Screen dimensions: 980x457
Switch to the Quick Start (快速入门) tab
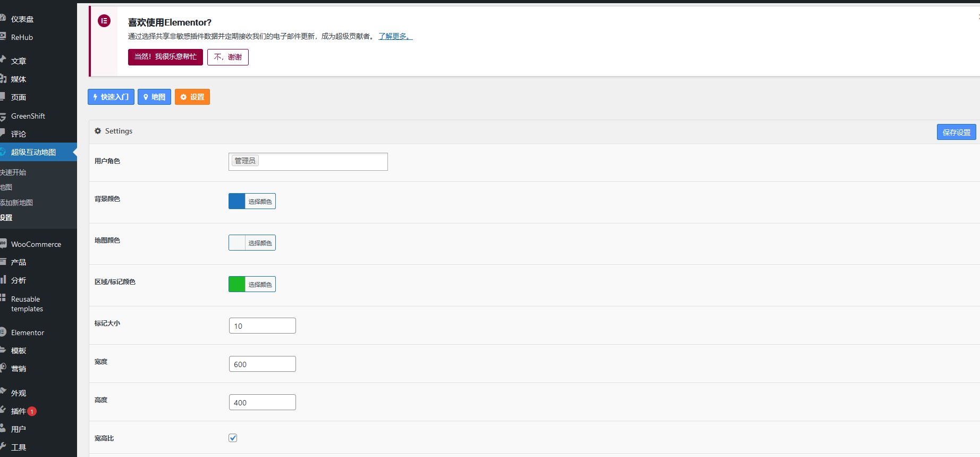pyautogui.click(x=111, y=97)
